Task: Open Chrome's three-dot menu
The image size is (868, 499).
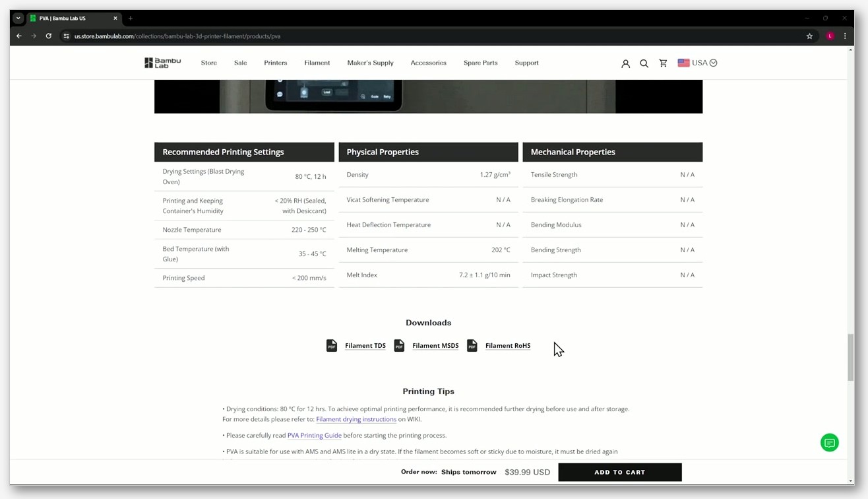Action: (845, 36)
